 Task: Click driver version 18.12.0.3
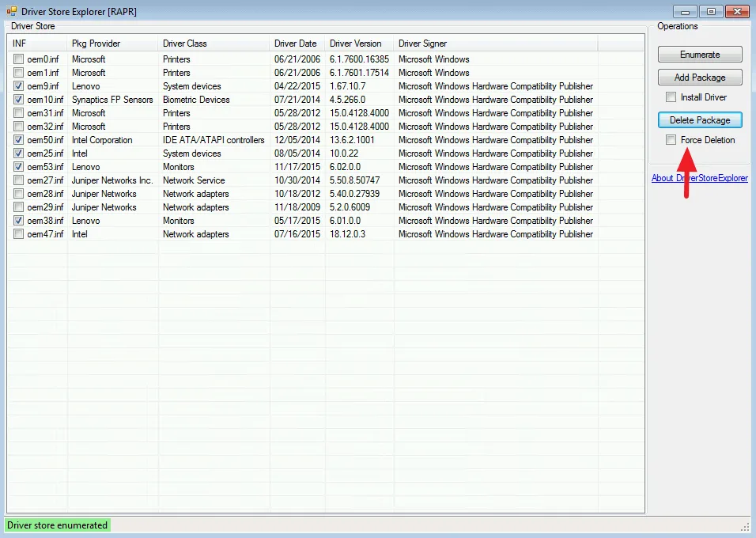(x=348, y=234)
